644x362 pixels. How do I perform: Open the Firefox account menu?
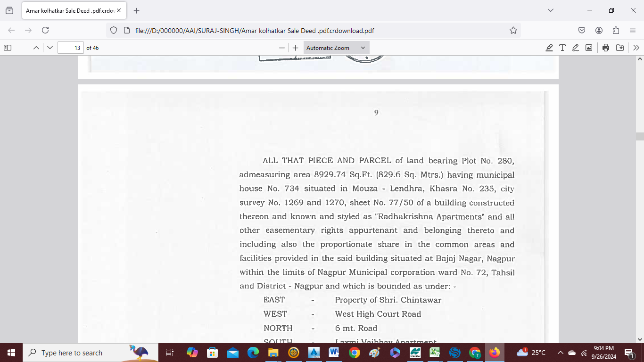click(599, 30)
